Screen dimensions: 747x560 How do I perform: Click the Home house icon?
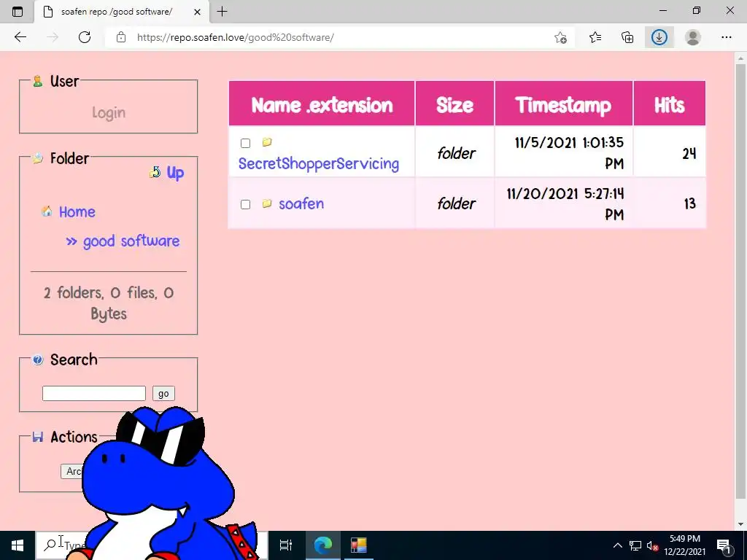(47, 211)
